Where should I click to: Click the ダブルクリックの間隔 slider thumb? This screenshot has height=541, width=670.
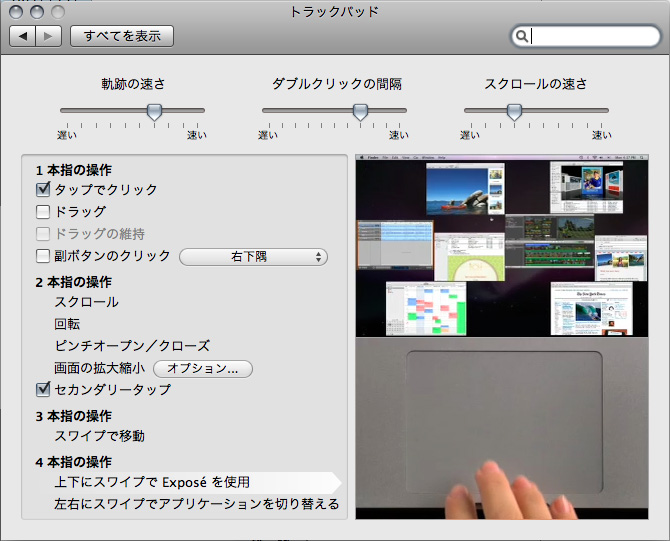tap(360, 112)
